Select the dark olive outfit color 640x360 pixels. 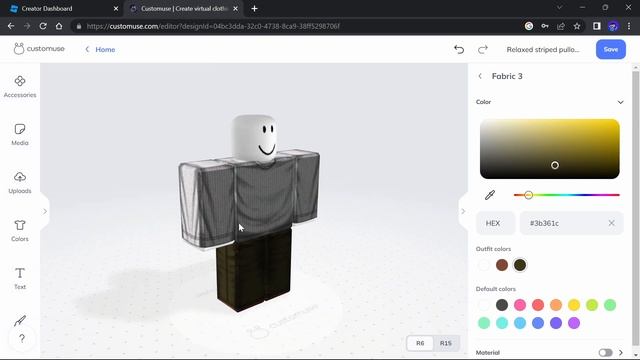pos(520,265)
